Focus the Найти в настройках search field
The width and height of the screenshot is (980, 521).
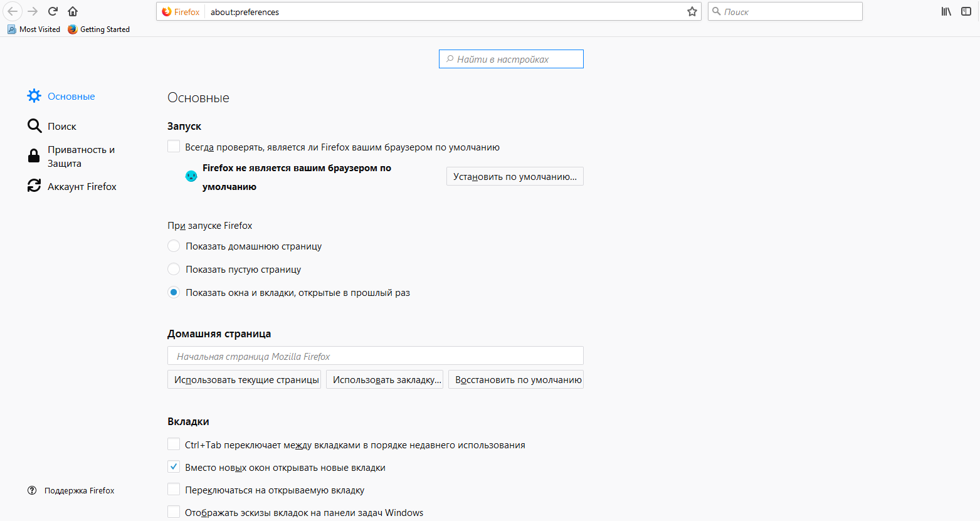click(x=511, y=59)
